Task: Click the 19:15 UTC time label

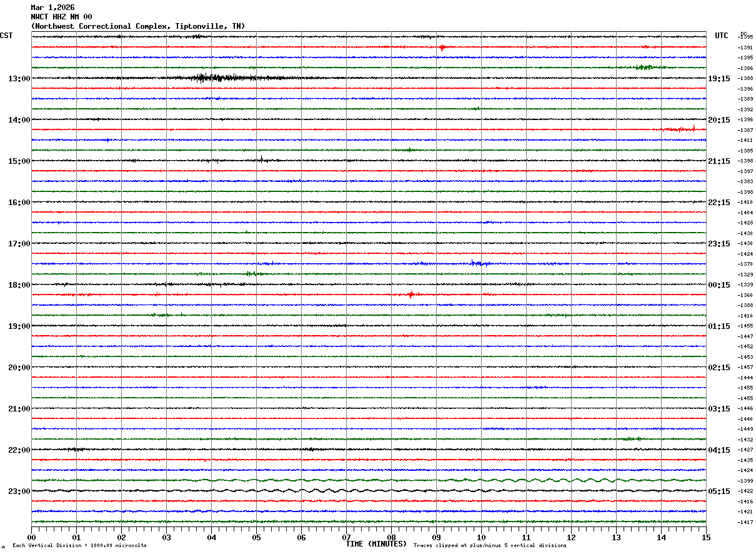Action: tap(719, 79)
